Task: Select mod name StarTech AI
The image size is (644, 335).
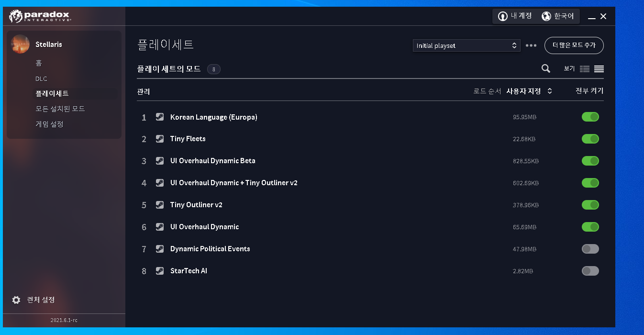Action: coord(189,271)
